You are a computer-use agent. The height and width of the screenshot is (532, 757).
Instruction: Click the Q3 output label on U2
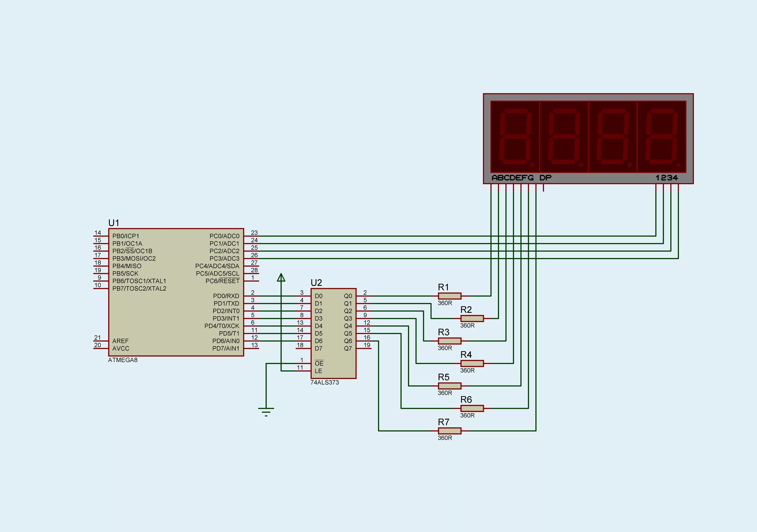(x=348, y=318)
